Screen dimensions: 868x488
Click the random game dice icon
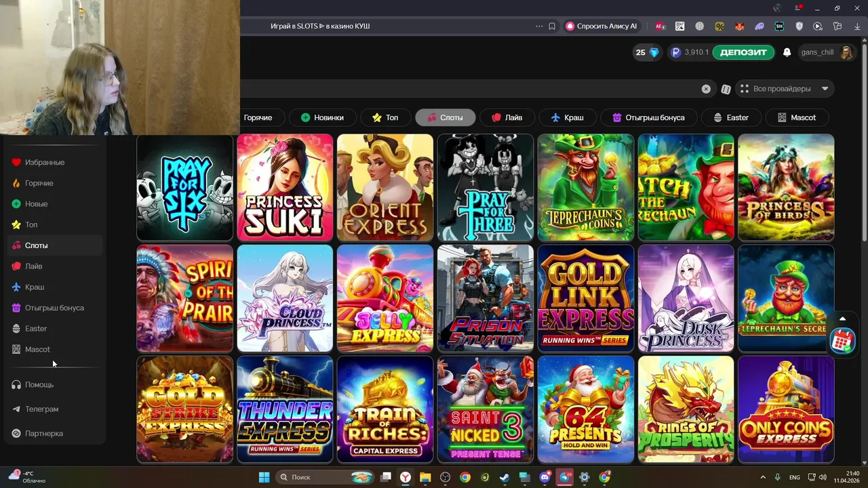(726, 89)
